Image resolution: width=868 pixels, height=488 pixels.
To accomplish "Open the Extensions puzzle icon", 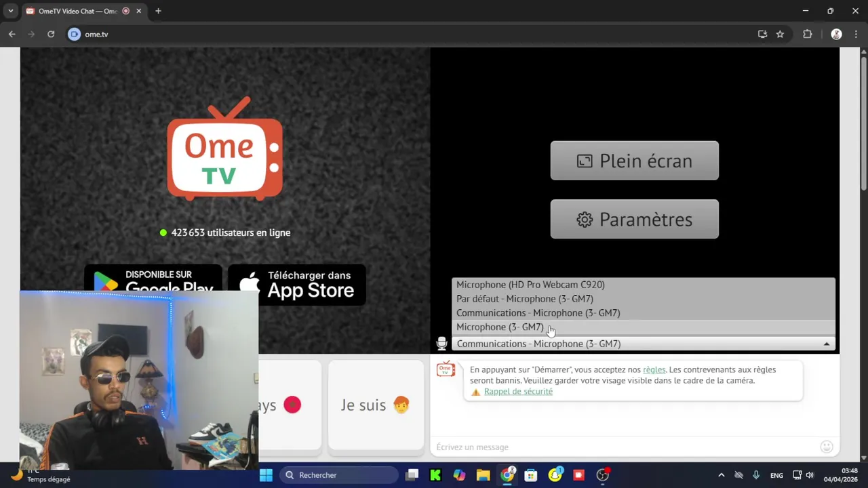I will pos(807,34).
